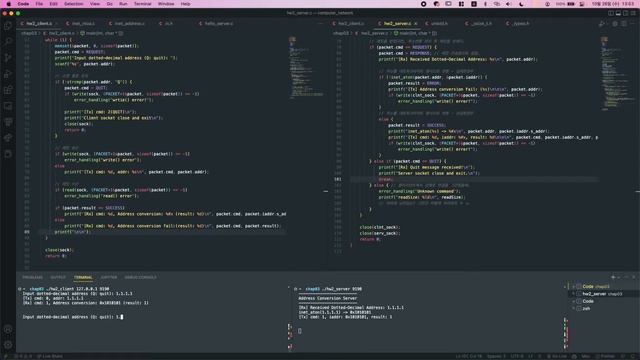640x360 pixels.
Task: Click the macOS volume icon
Action: pyautogui.click(x=509, y=4)
